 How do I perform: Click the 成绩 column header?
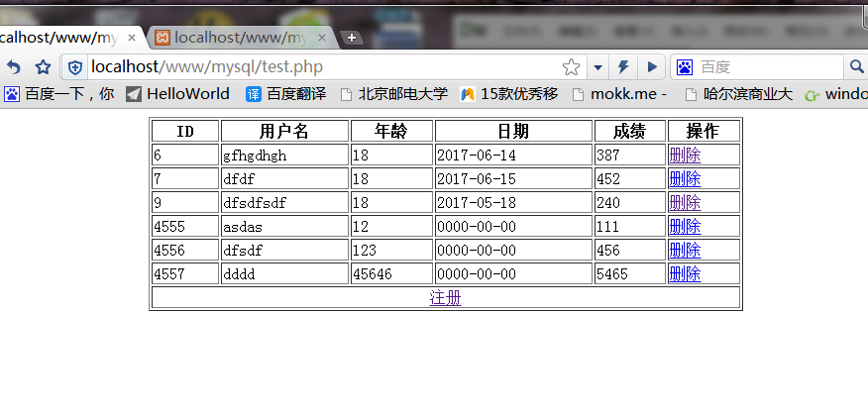click(x=630, y=131)
